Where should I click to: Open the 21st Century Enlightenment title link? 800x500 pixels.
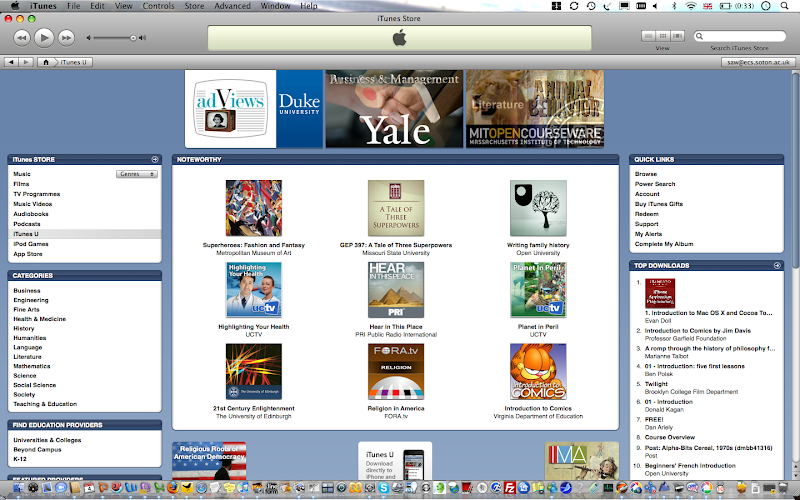click(x=254, y=408)
